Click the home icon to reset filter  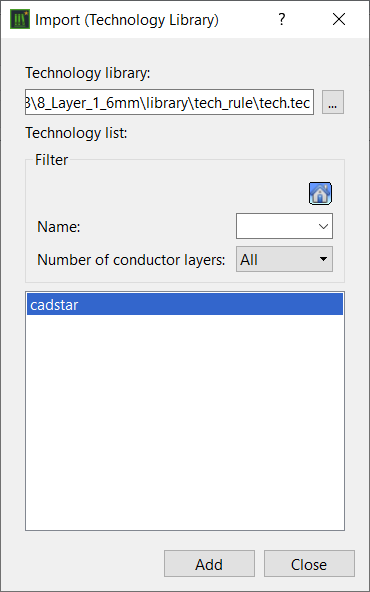(x=320, y=194)
